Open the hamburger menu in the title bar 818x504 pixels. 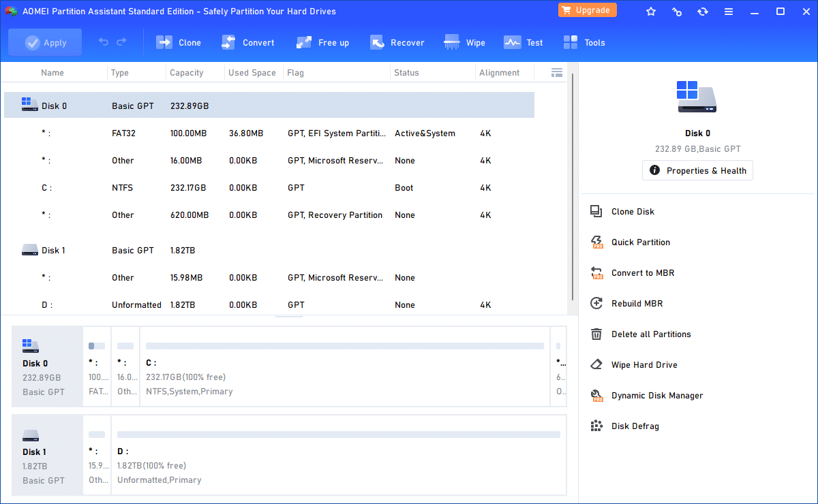[x=729, y=11]
